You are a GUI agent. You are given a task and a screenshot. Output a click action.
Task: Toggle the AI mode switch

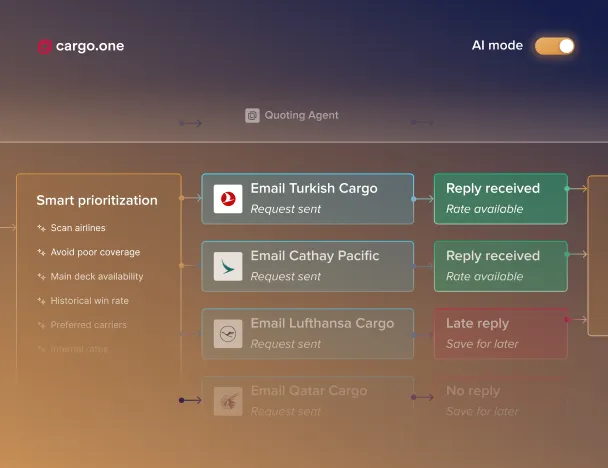tap(554, 46)
